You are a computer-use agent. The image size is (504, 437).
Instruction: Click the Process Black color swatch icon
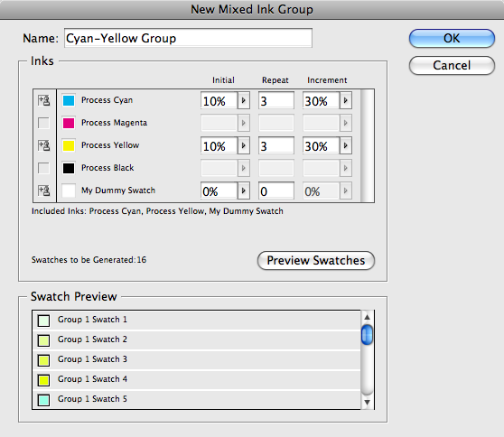(69, 168)
